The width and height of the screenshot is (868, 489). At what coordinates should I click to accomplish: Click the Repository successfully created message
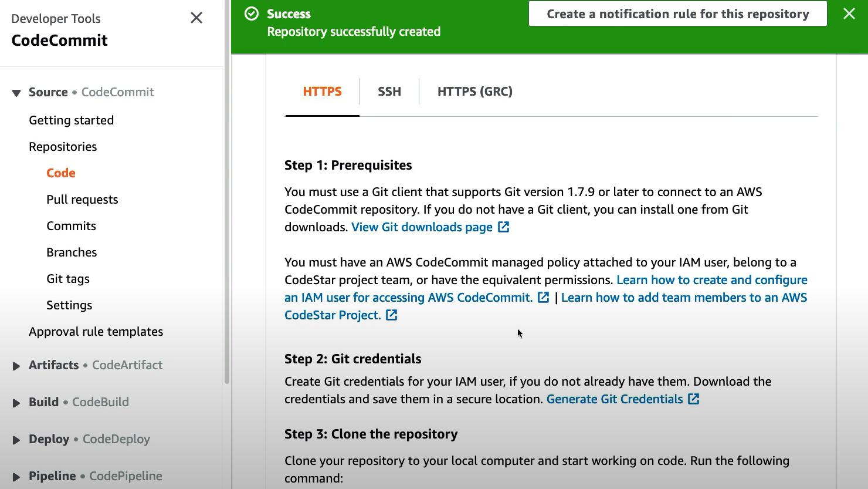(354, 31)
